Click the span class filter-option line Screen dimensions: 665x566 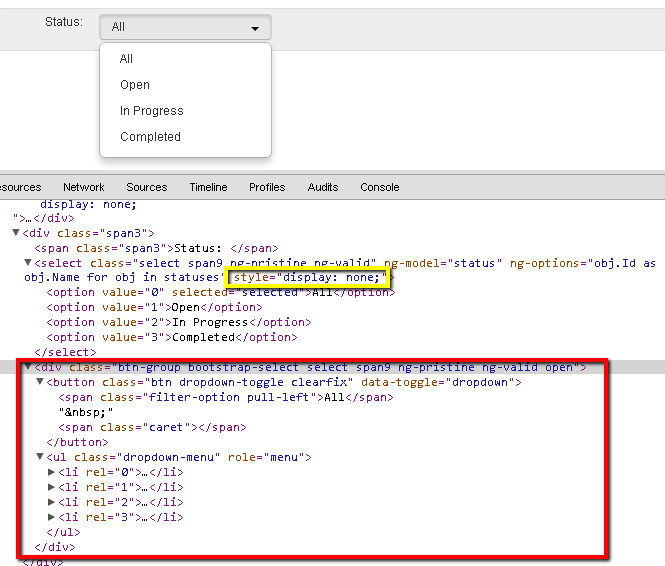click(226, 397)
